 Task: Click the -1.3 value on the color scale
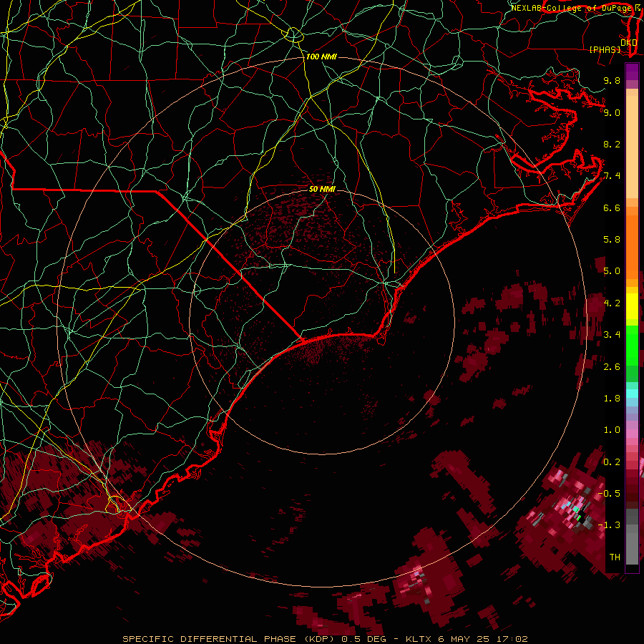pos(609,525)
